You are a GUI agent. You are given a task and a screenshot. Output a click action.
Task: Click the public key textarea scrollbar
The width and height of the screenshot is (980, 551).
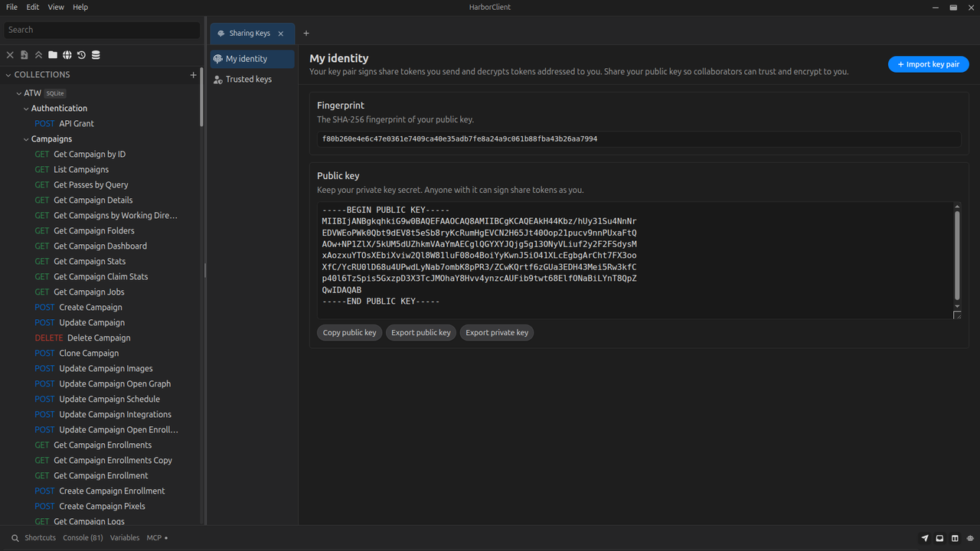tap(957, 256)
